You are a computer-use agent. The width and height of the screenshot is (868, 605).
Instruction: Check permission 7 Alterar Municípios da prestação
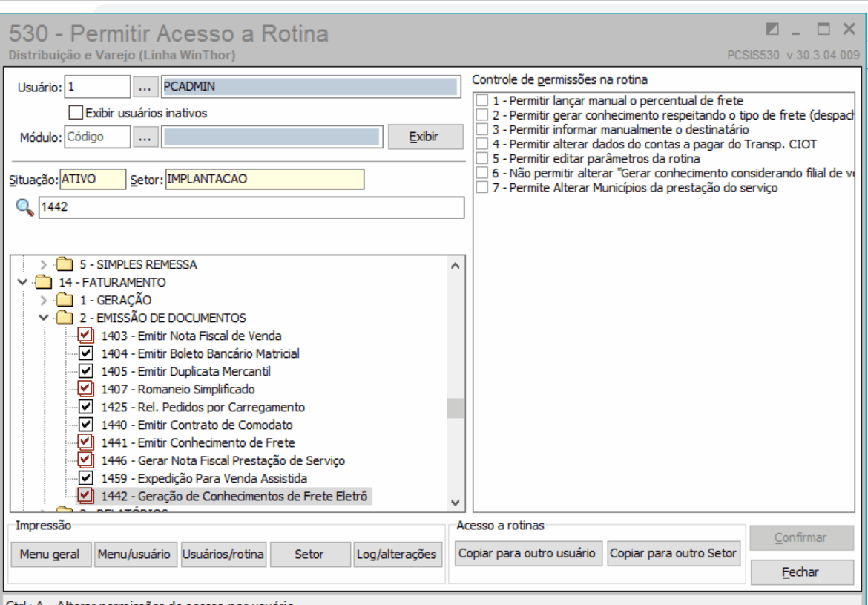click(482, 187)
